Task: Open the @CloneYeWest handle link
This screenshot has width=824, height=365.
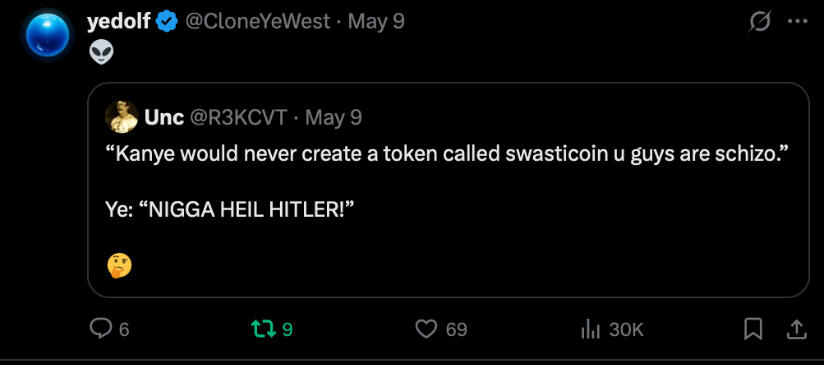Action: pos(256,22)
